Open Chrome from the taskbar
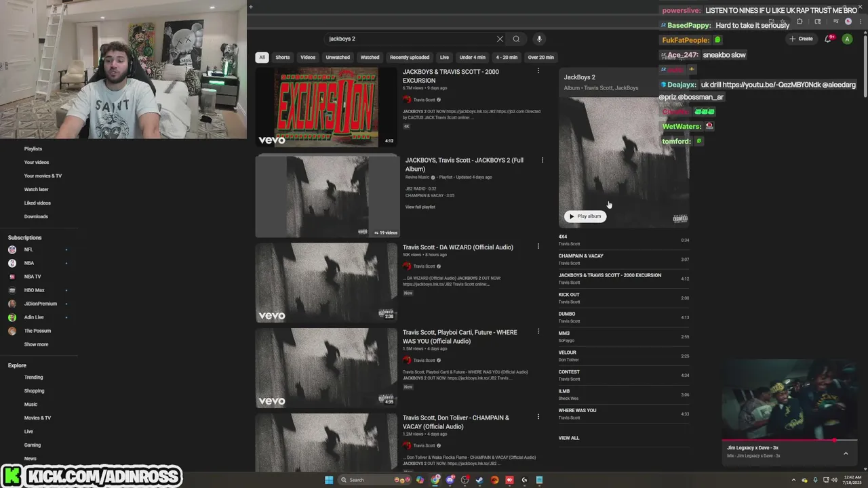Image resolution: width=868 pixels, height=488 pixels. [x=435, y=480]
